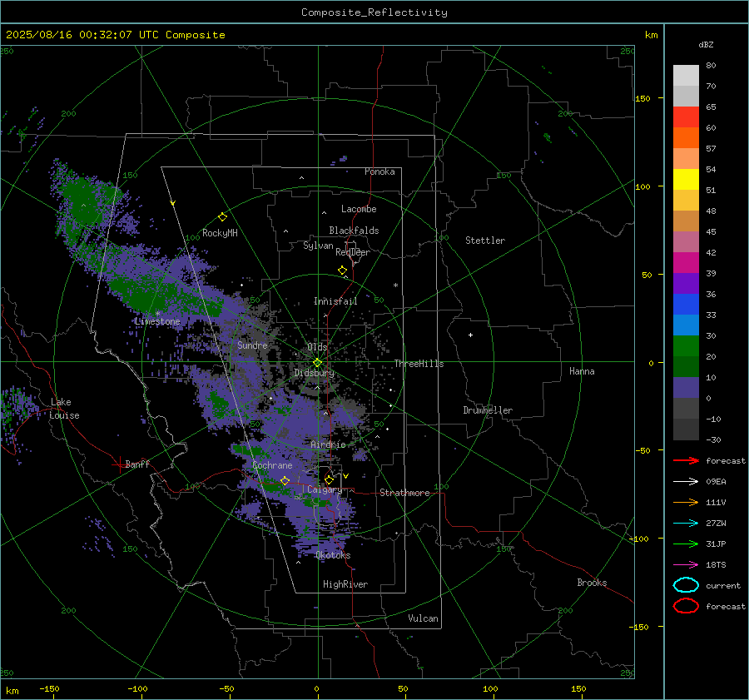Click the green 31JP arrow in legend
Image resolution: width=749 pixels, height=700 pixels.
tap(686, 544)
